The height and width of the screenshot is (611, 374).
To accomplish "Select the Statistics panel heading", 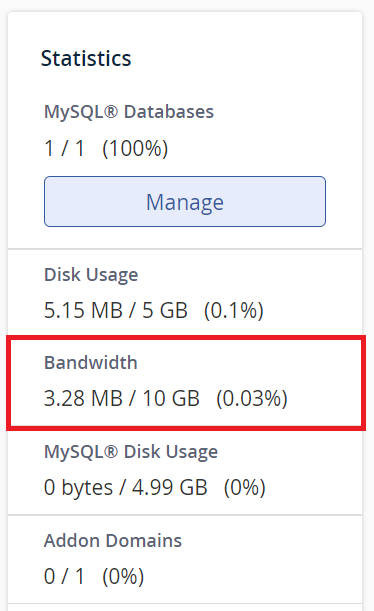I will (x=86, y=58).
